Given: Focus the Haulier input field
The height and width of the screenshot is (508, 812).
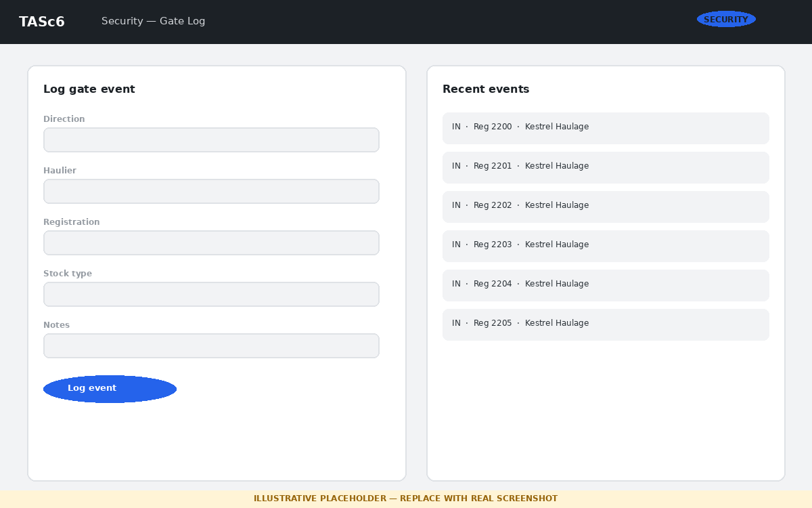Looking at the screenshot, I should pyautogui.click(x=211, y=192).
